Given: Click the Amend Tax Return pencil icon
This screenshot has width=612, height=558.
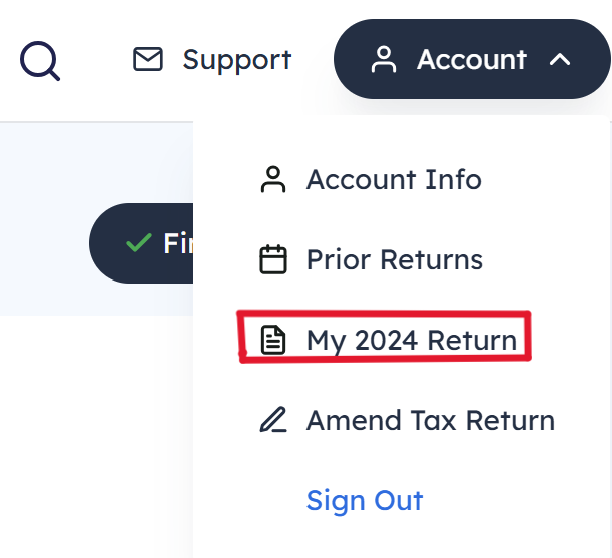Looking at the screenshot, I should tap(273, 420).
